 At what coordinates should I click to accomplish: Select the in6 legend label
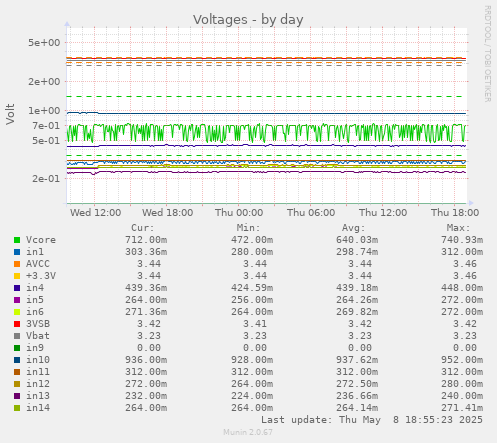[35, 312]
